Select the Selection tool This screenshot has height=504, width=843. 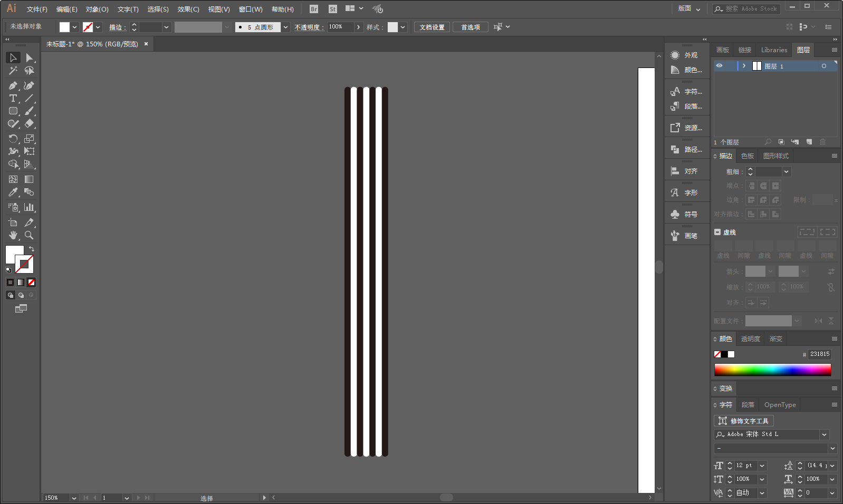13,57
